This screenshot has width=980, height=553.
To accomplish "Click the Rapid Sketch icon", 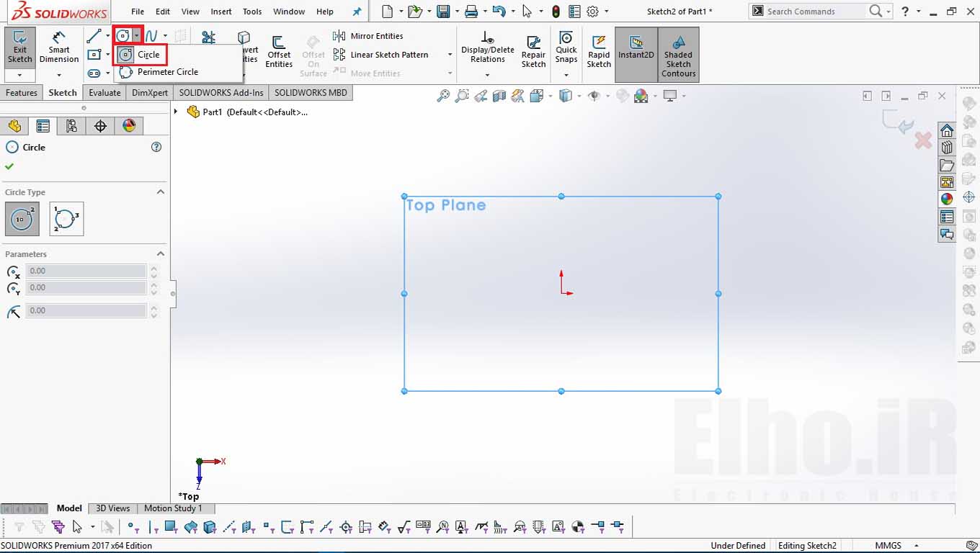I will [x=599, y=52].
